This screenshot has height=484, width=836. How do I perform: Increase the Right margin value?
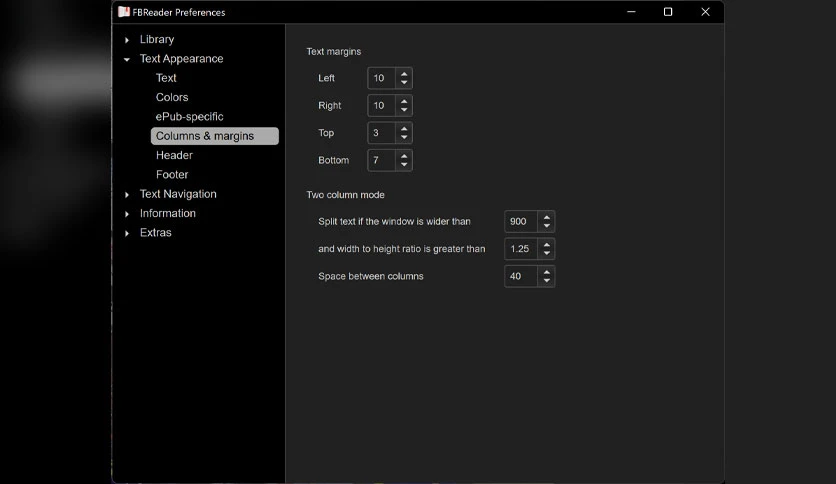[x=404, y=101]
